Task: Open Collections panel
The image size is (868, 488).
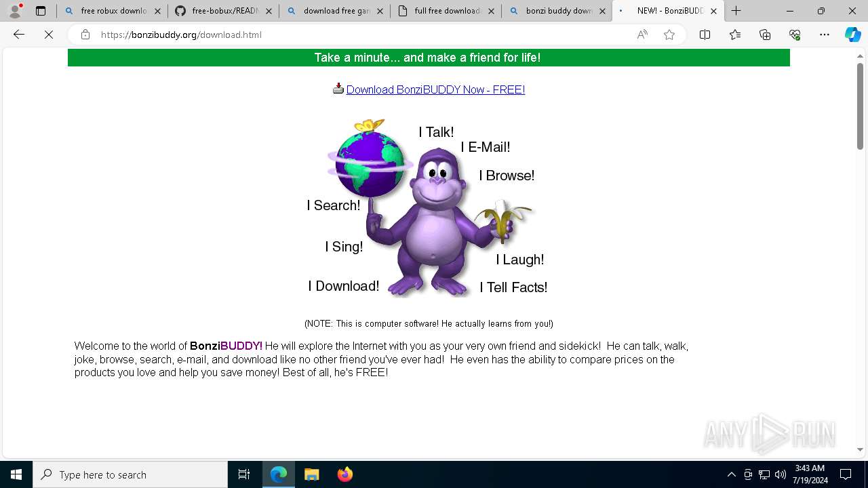Action: point(765,35)
